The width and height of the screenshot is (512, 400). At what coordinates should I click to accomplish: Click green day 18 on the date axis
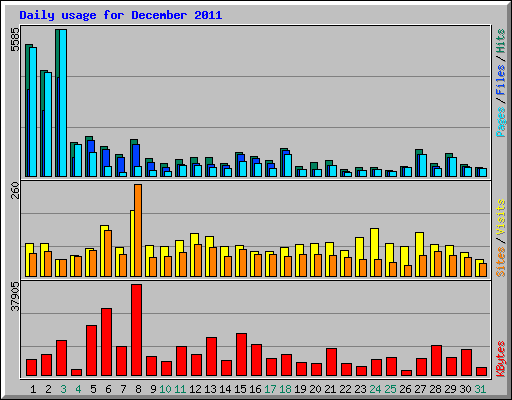point(285,389)
